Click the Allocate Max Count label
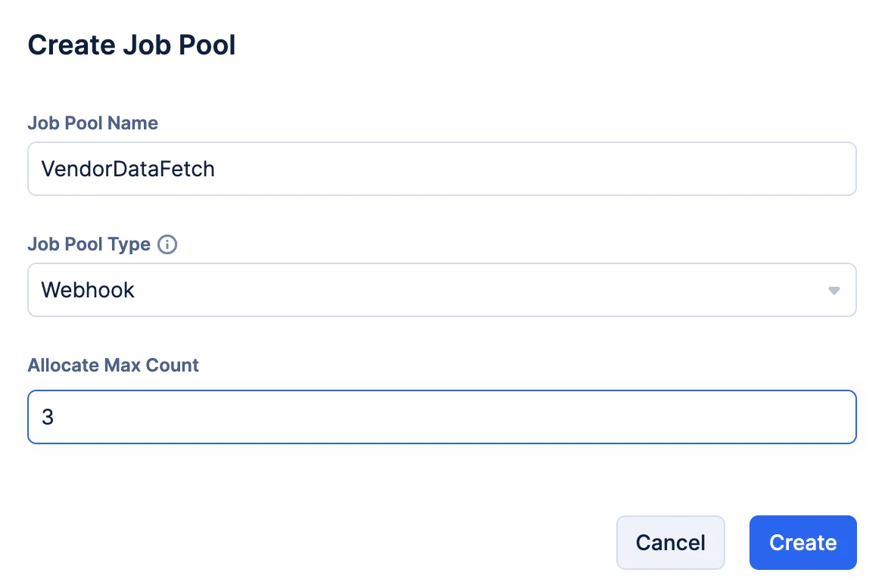The width and height of the screenshot is (885, 588). [113, 366]
